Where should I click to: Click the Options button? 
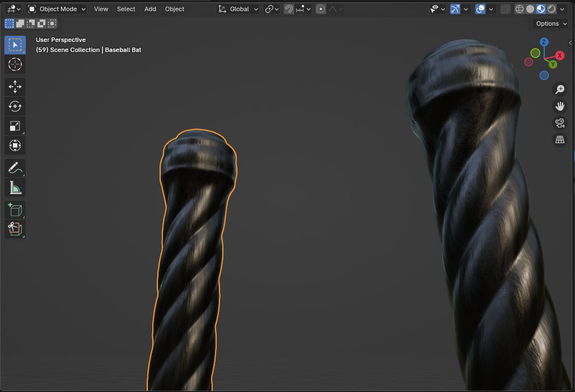[x=549, y=23]
